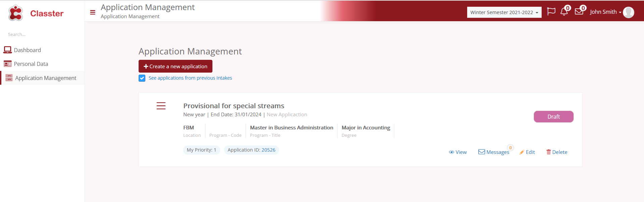This screenshot has height=202, width=644.
Task: Click the pencil icon beside Edit
Action: 522,152
